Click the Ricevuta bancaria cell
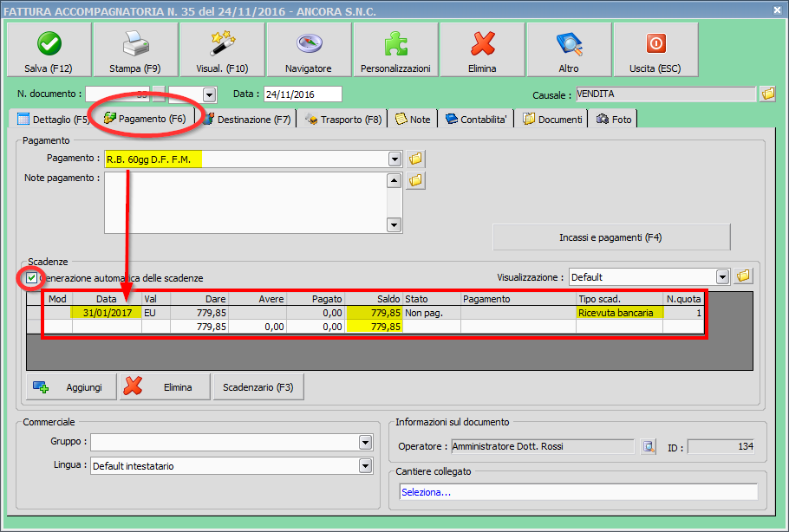Screen dimensions: 789x532 point(619,313)
